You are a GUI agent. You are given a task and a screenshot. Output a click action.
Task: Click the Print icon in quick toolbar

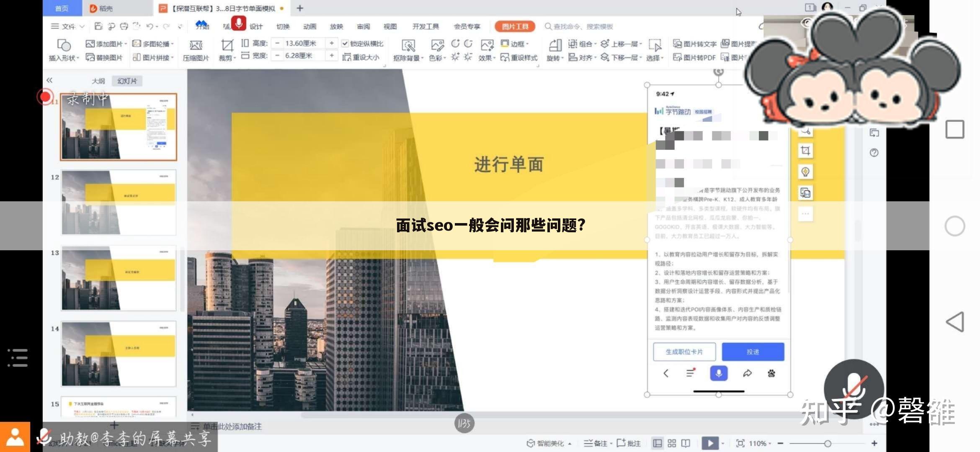tap(124, 26)
